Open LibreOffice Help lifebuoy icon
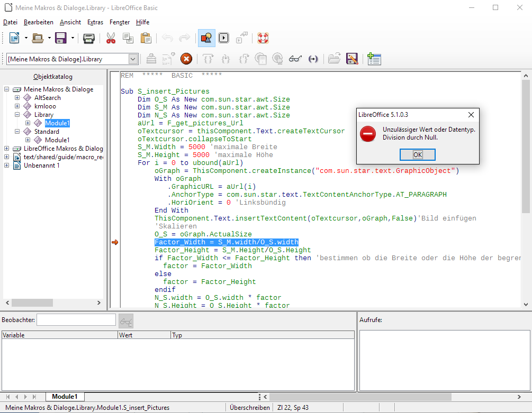The width and height of the screenshot is (532, 413). 263,38
